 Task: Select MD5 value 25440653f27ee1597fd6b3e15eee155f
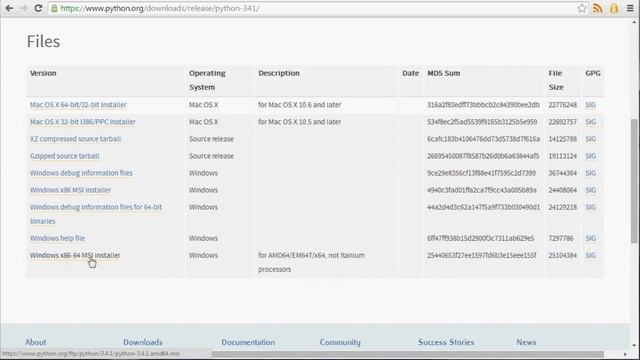482,256
